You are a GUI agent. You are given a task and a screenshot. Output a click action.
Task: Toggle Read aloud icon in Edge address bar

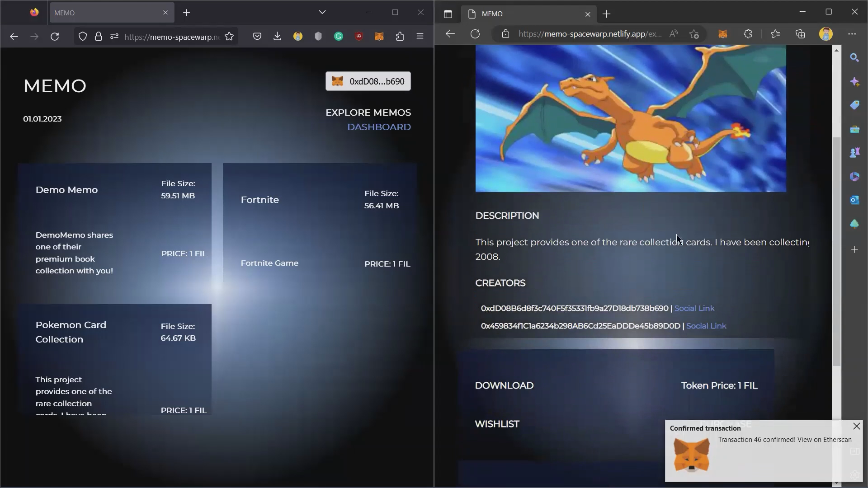click(674, 34)
